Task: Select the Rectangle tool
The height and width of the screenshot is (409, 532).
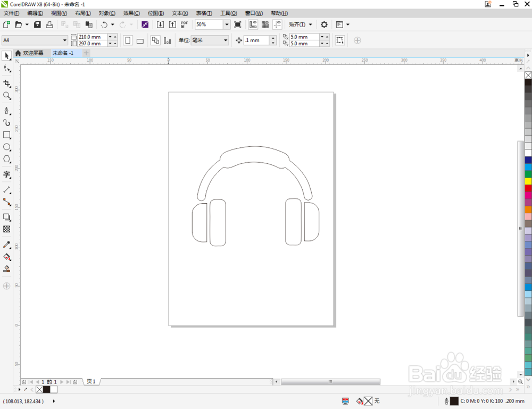Action: pyautogui.click(x=6, y=135)
